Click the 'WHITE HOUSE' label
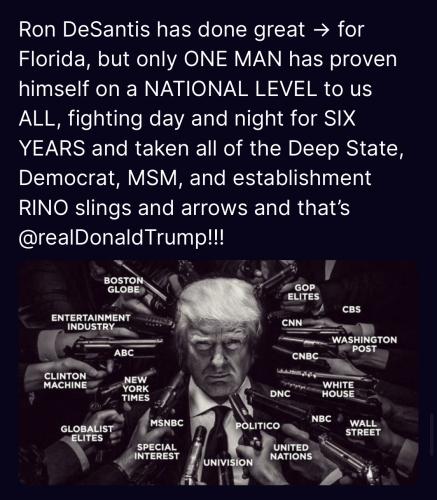The width and height of the screenshot is (437, 500). (338, 389)
